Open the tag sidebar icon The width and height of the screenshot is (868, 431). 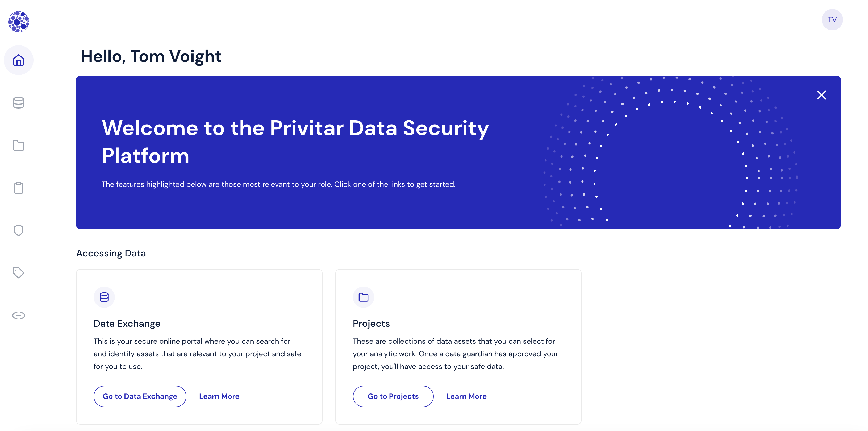tap(19, 273)
